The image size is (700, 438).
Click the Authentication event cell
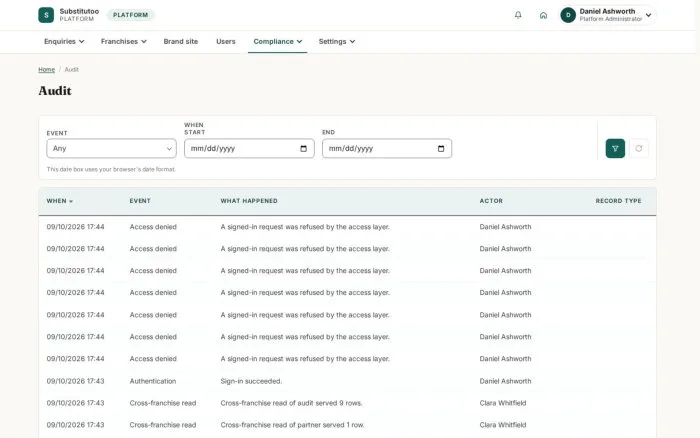[x=153, y=381]
